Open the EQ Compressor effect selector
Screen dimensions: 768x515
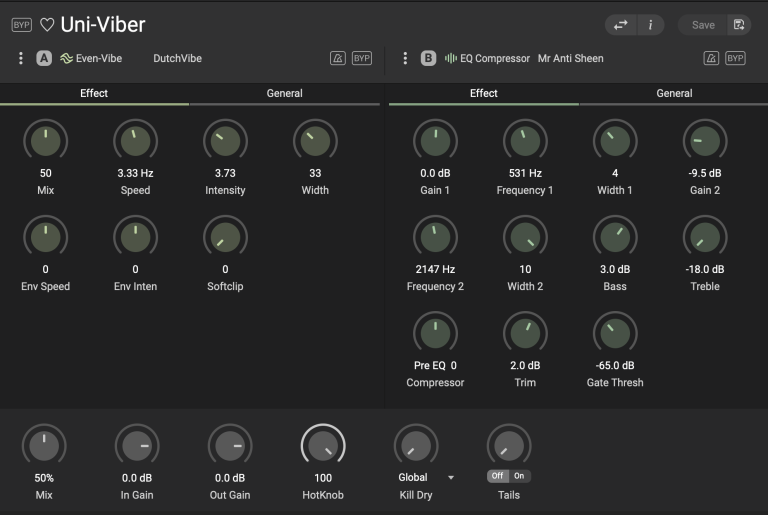point(495,58)
